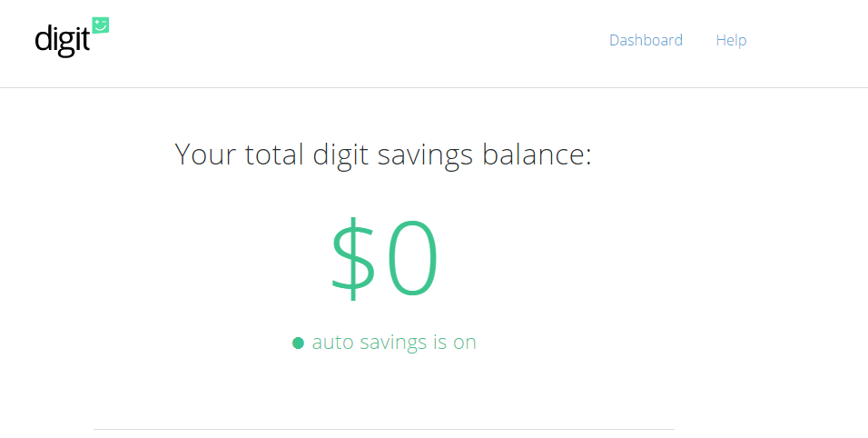This screenshot has height=438, width=868.
Task: Click the word 'auto' in status text
Action: click(331, 343)
